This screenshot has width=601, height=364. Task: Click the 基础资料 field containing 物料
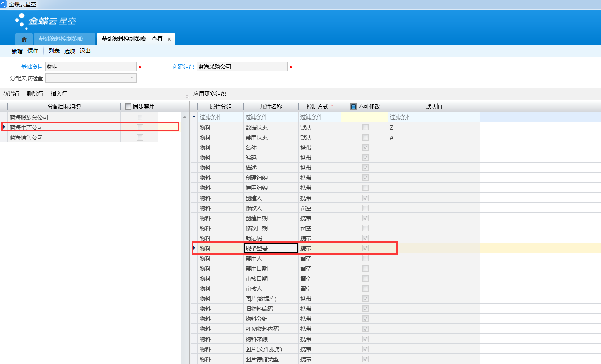[91, 67]
